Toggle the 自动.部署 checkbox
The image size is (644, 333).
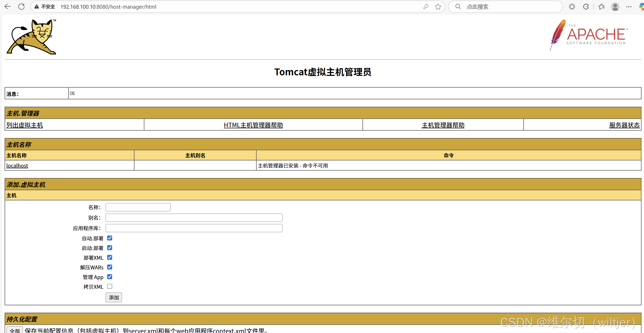(x=110, y=238)
